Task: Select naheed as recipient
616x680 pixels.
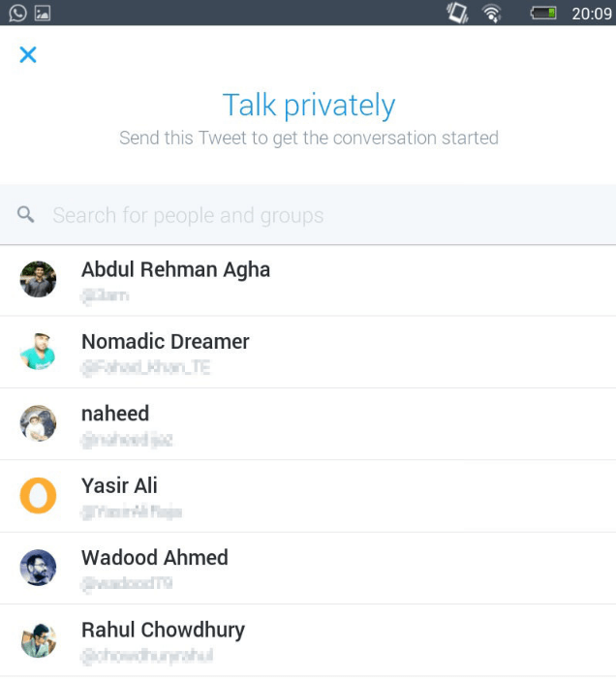Action: [115, 414]
